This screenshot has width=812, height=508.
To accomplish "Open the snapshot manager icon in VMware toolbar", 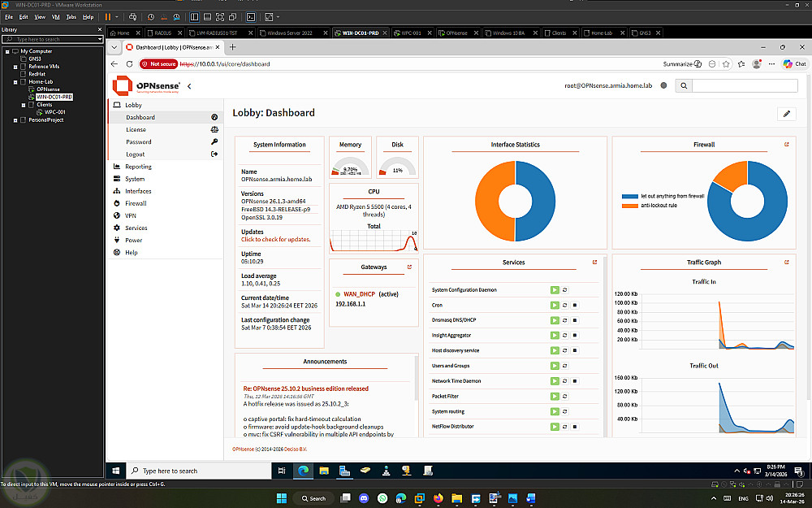I will tap(176, 17).
